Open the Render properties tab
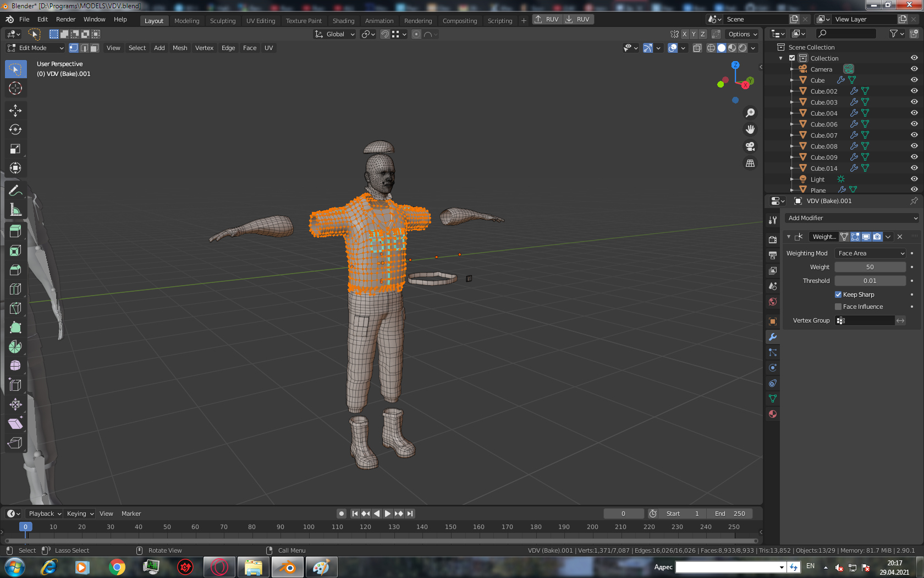 point(773,240)
